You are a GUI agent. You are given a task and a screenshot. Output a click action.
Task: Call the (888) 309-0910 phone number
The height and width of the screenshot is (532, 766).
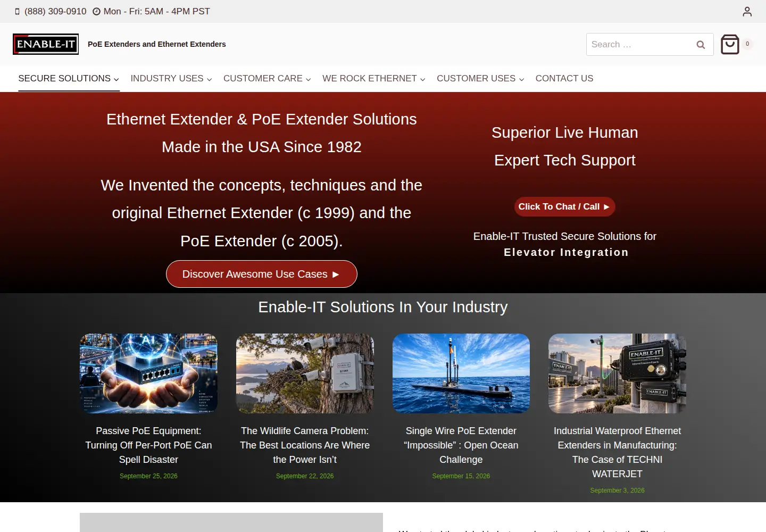point(55,12)
